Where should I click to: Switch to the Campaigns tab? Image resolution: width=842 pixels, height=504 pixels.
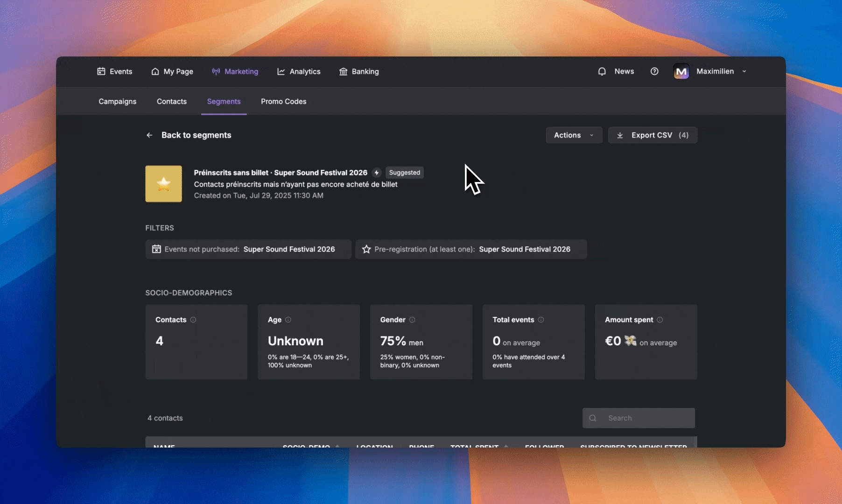point(117,101)
